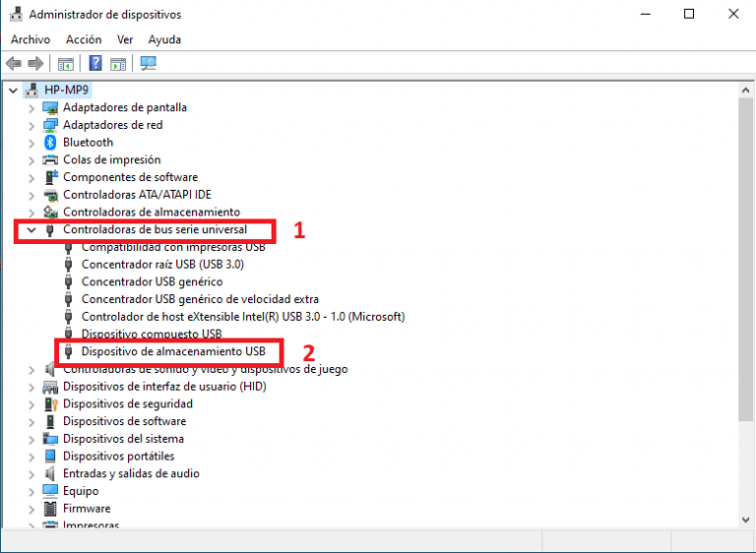Viewport: 756px width, 553px height.
Task: Expand the Dispositivos del sistema category
Action: pos(32,439)
